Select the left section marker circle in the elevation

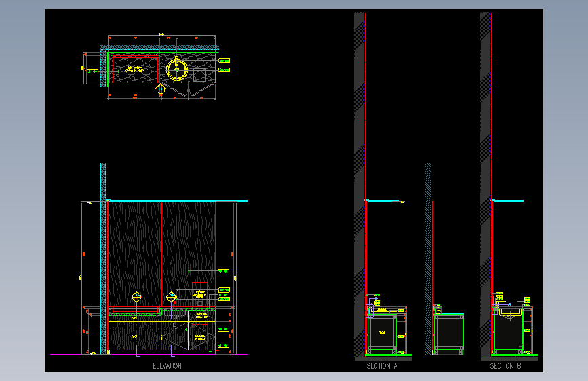pos(137,297)
